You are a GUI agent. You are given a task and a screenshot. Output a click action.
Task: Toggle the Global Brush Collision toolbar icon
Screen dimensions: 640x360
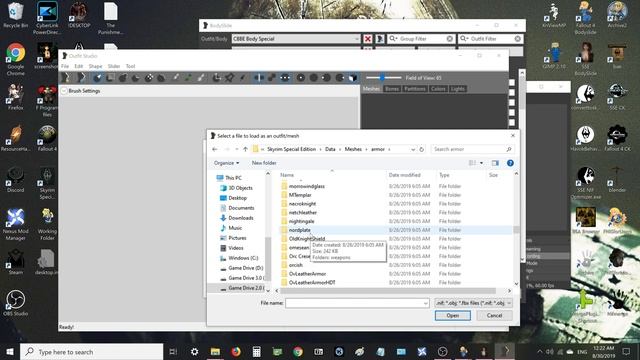285,78
